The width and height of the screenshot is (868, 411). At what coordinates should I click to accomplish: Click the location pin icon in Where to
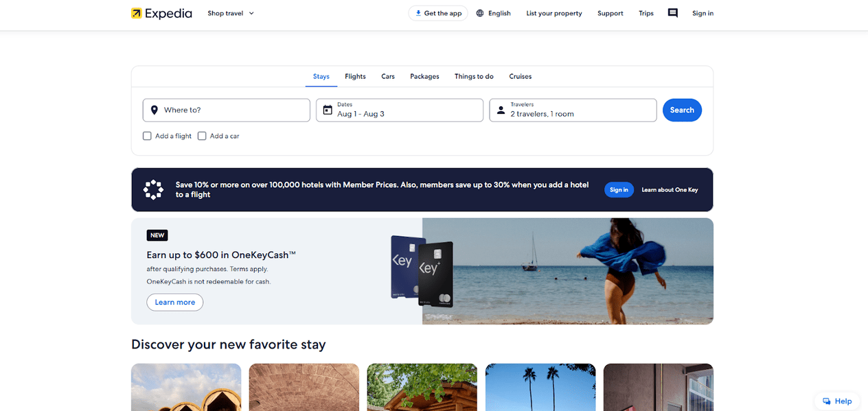(x=155, y=110)
